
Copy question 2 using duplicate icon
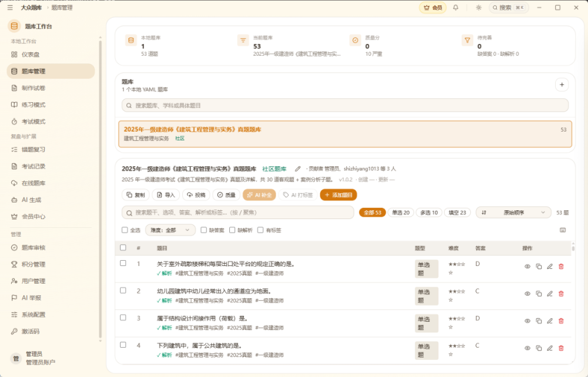(539, 294)
